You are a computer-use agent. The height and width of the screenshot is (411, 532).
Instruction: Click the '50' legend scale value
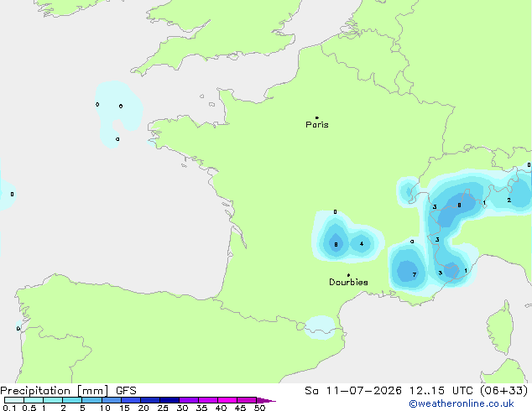[x=259, y=408]
